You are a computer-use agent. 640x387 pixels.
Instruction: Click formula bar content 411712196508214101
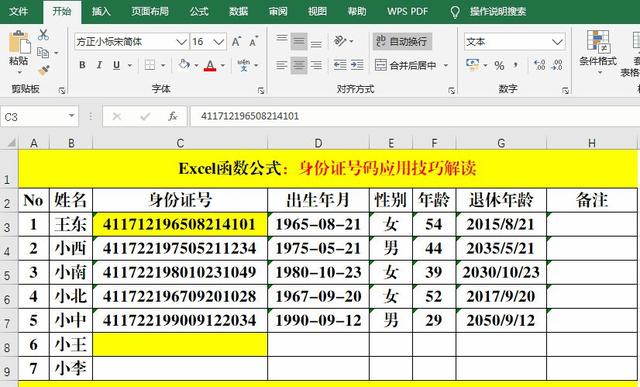250,116
